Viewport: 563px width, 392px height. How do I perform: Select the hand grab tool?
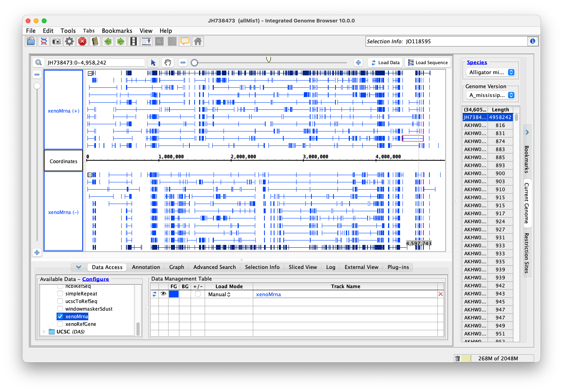coord(168,63)
